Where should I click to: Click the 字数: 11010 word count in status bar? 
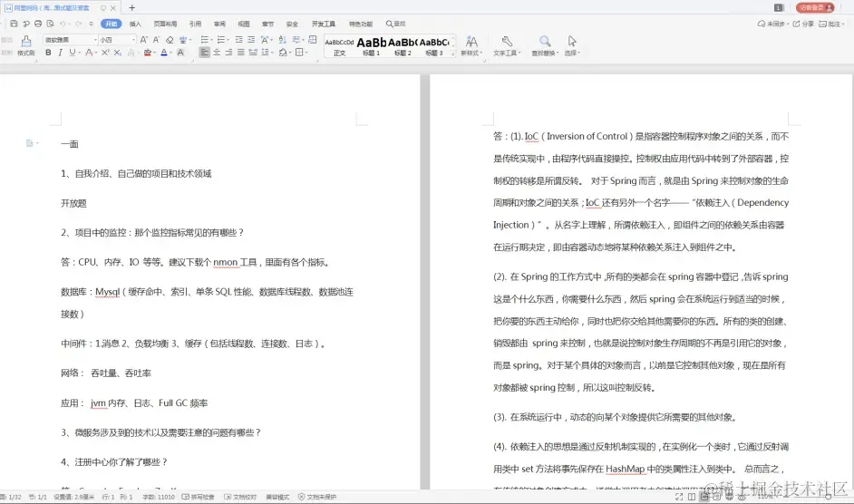click(x=159, y=497)
